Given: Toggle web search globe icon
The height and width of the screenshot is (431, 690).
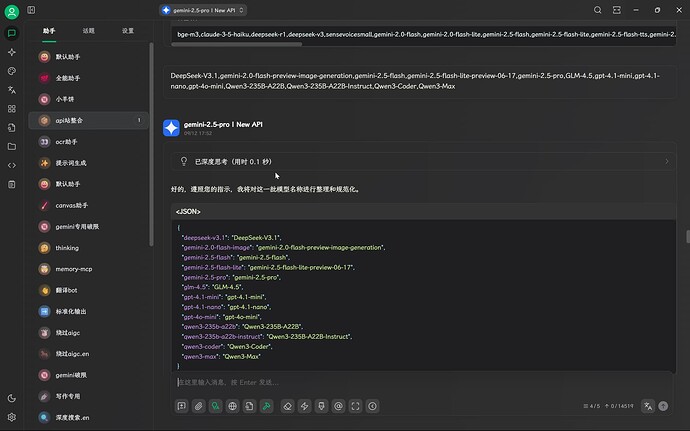Looking at the screenshot, I should pos(232,406).
